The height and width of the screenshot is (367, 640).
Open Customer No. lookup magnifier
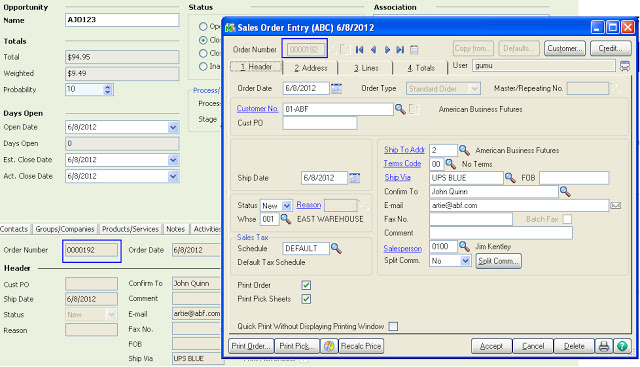pyautogui.click(x=400, y=109)
